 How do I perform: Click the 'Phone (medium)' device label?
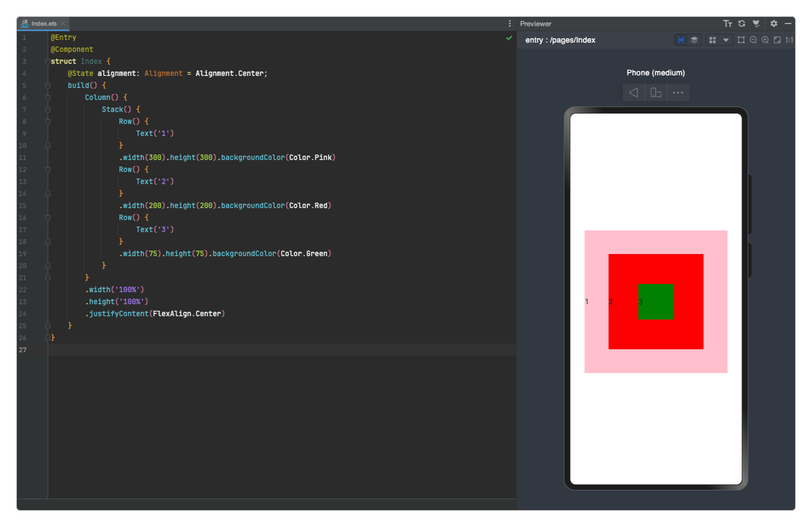click(x=655, y=73)
